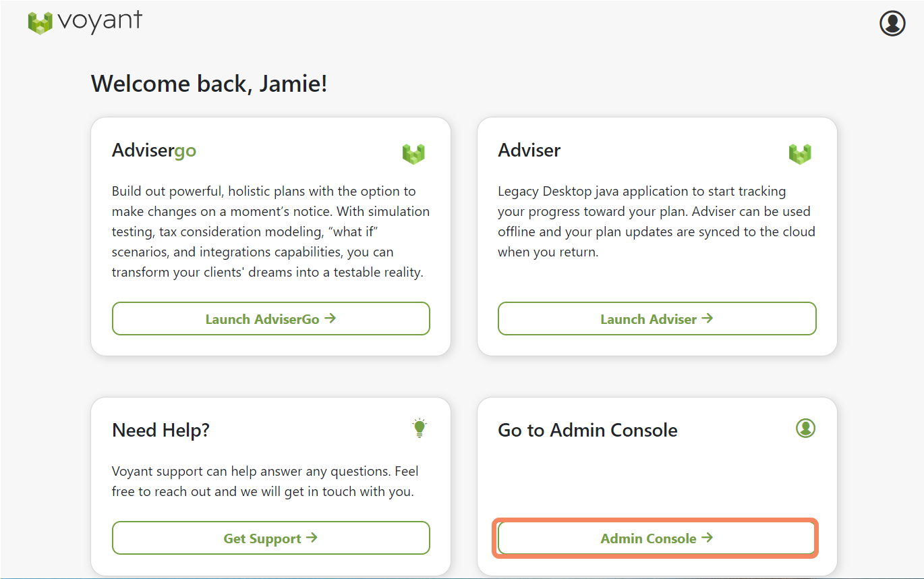Click the arrow in Get Support button
The width and height of the screenshot is (924, 579).
(312, 538)
